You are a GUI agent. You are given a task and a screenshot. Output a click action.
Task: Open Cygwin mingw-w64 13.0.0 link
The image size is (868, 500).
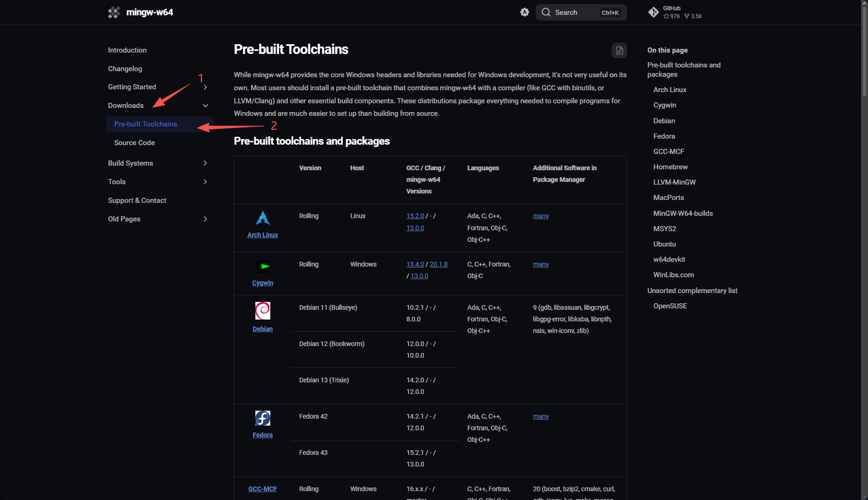pos(420,276)
